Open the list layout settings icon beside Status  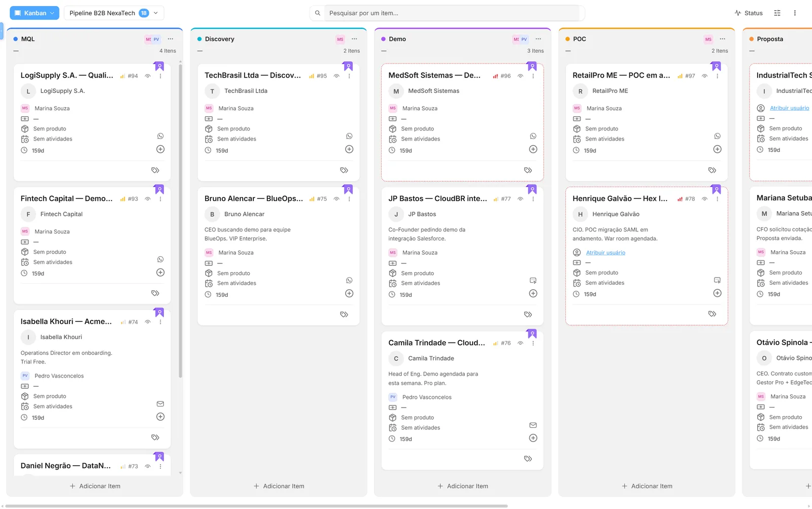pyautogui.click(x=777, y=13)
